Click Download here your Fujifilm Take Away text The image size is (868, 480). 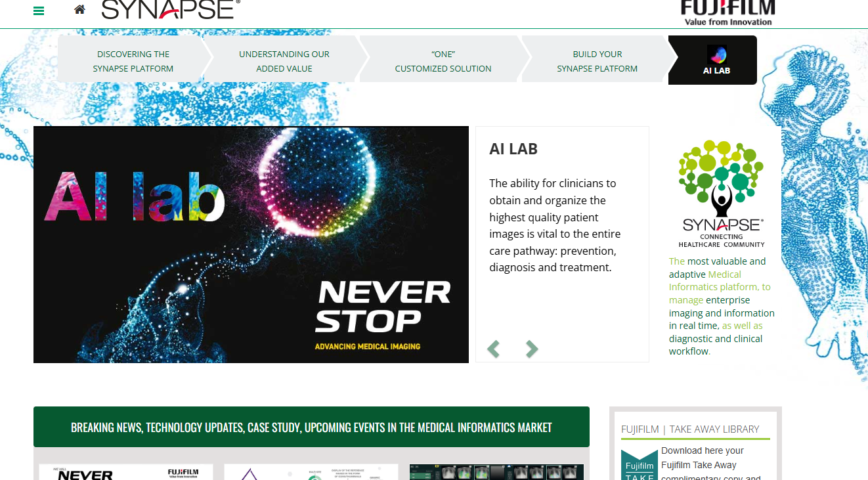[702, 458]
